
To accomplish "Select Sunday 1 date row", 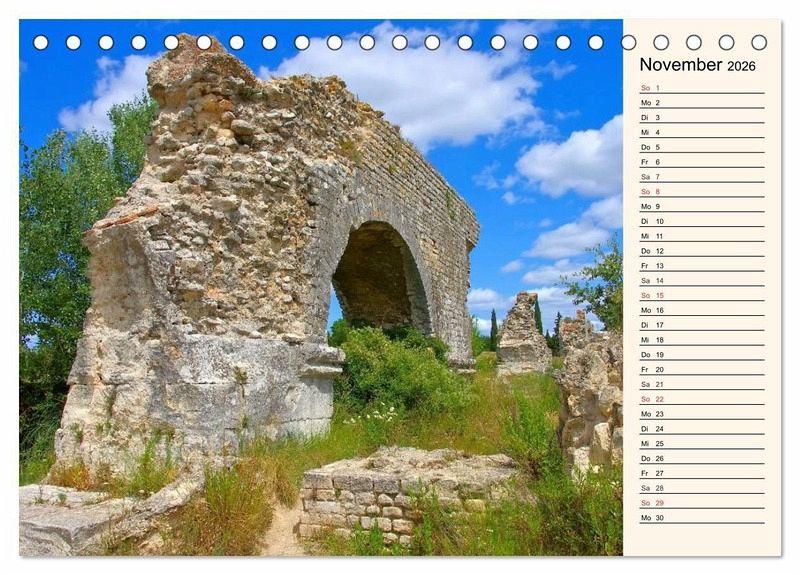I will [700, 88].
